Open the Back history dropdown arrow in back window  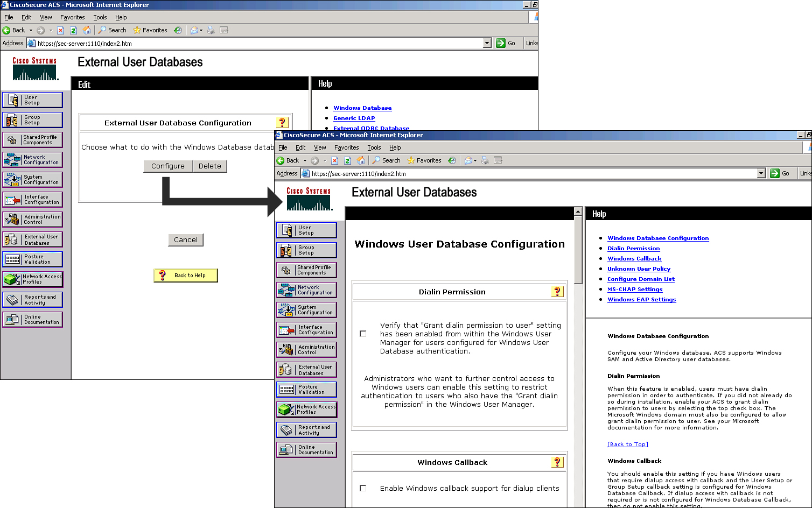tap(31, 30)
